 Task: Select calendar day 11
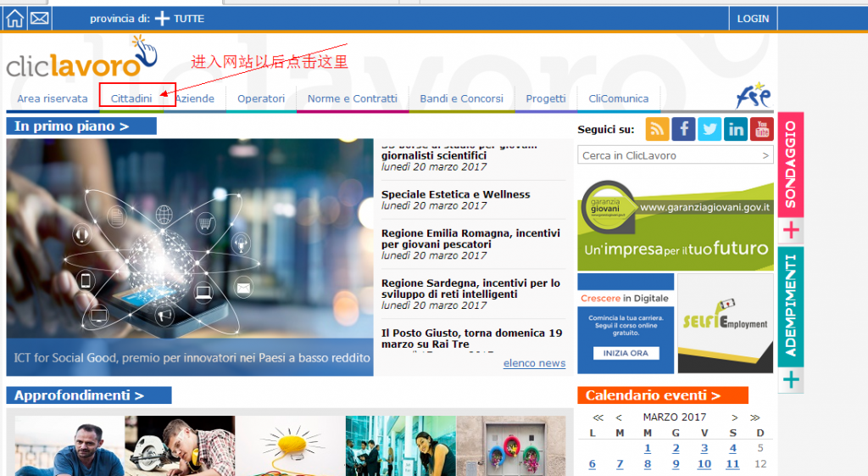[733, 464]
